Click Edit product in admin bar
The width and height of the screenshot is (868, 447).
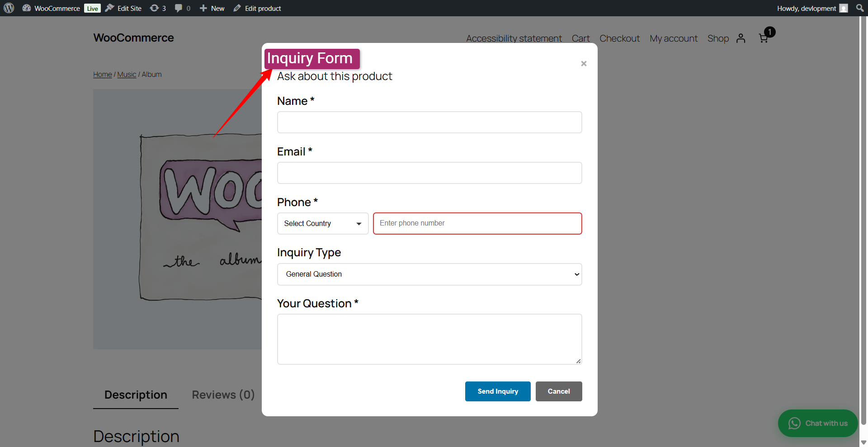[x=257, y=8]
